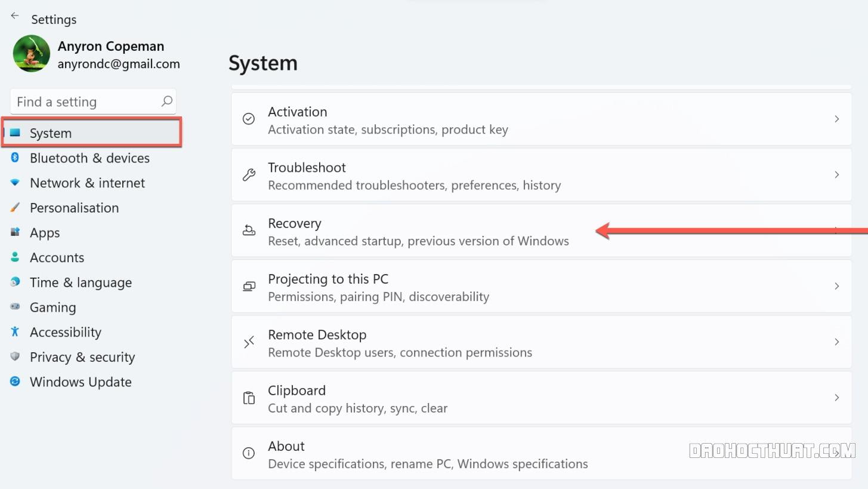Screen dimensions: 868x489
Task: Click the Windows Update sync icon
Action: pos(16,382)
